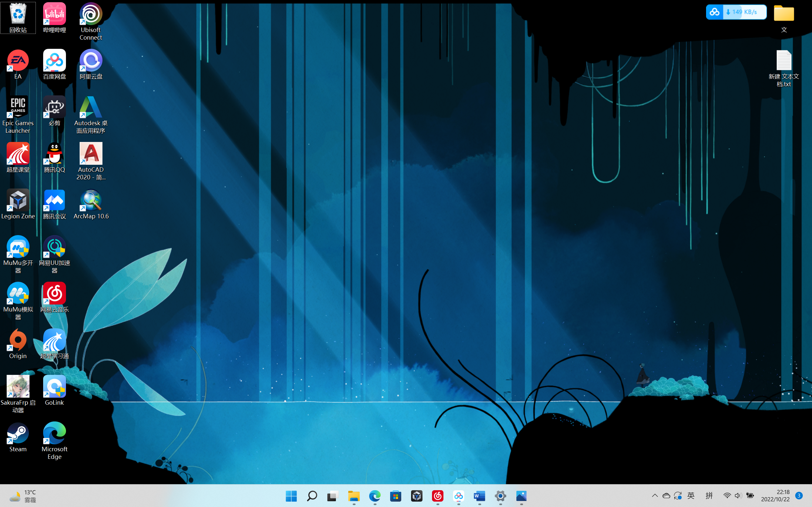Open the Wi-Fi network quick settings
Screen dimensions: 812x507
pos(727,496)
